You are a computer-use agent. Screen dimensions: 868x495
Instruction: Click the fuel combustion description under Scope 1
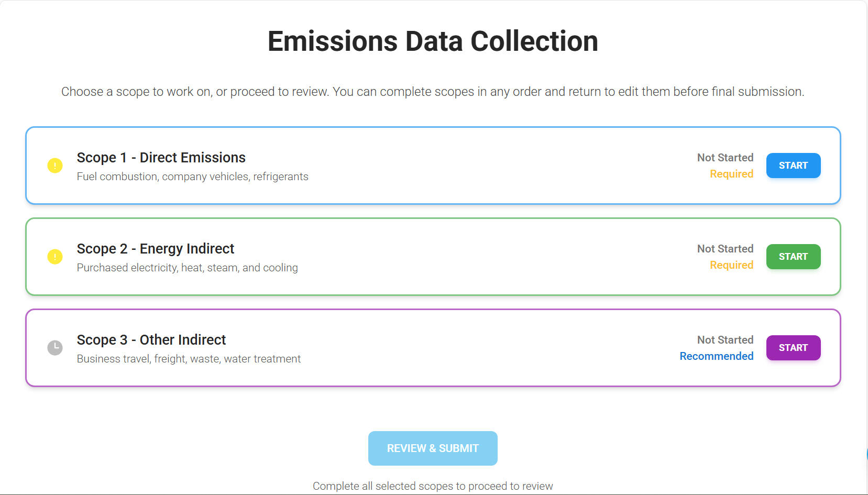point(192,177)
